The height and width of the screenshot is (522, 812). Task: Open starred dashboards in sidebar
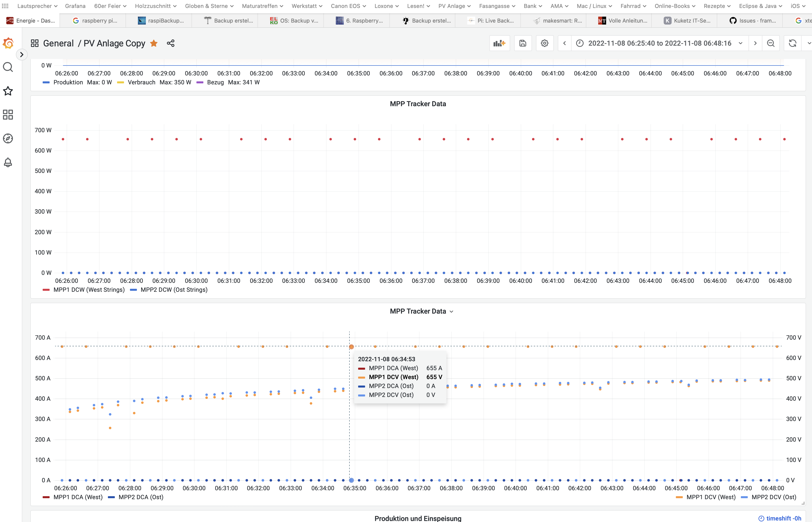coord(8,91)
